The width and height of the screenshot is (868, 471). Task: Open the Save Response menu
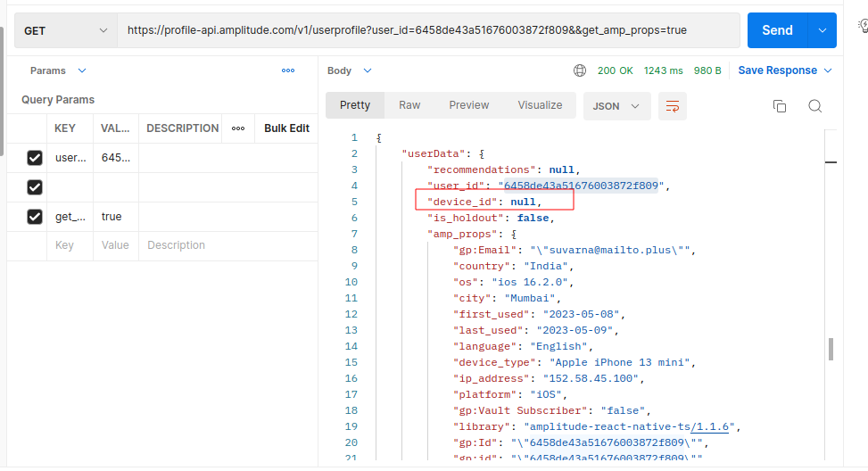click(x=784, y=70)
